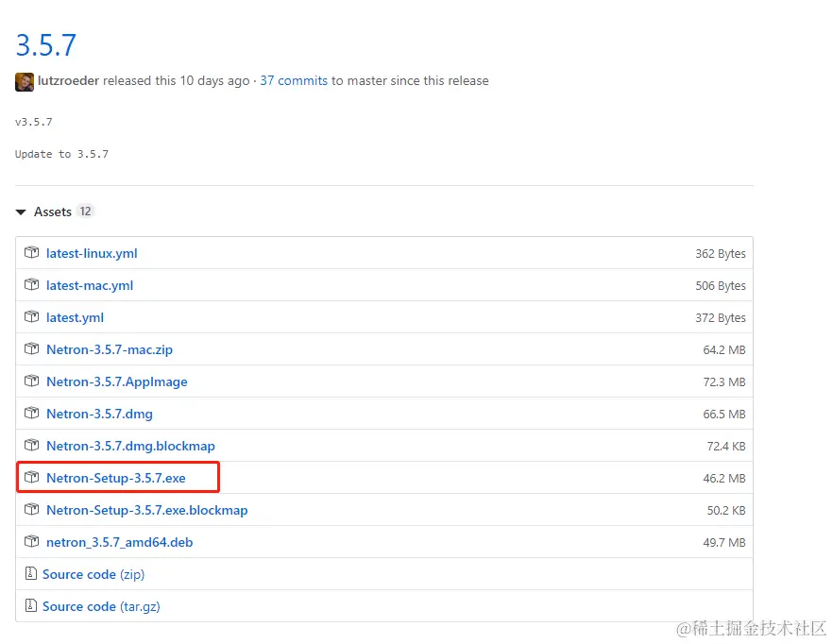Click the v3.5.7 tag text
The height and width of the screenshot is (644, 833).
(x=33, y=122)
